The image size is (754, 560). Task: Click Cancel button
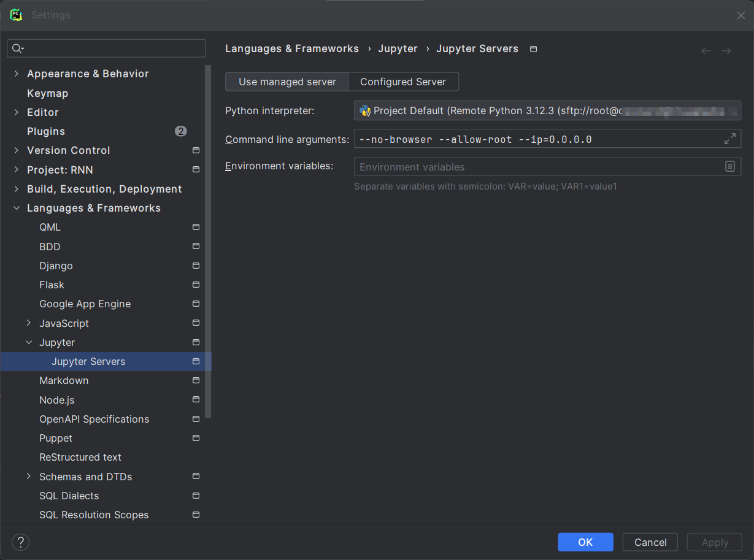tap(650, 542)
